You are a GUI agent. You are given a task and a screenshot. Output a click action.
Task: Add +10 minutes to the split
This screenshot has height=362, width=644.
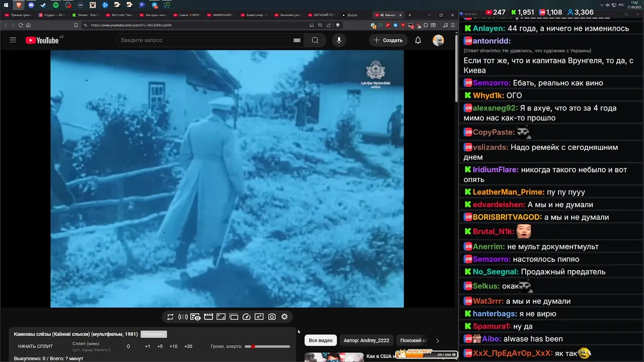(173, 346)
